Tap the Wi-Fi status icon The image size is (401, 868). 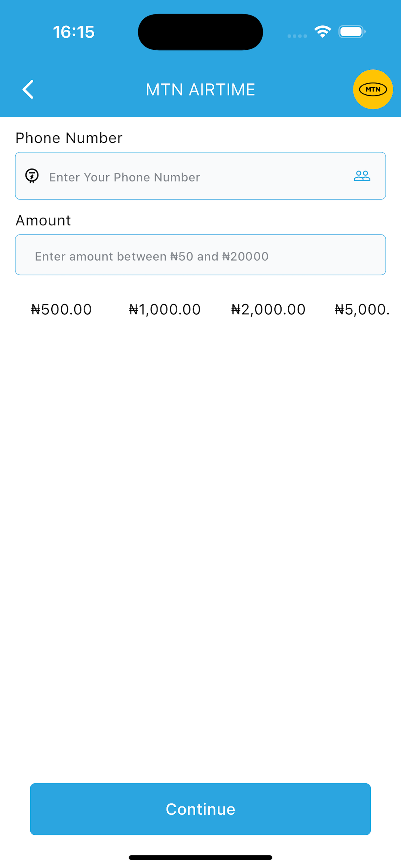tap(323, 32)
